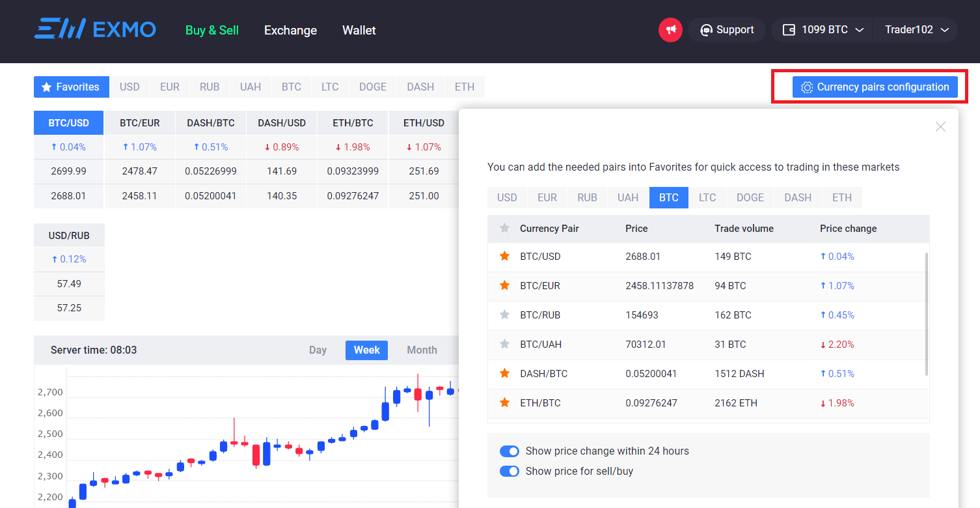Add BTC/RUB to favorites via star
This screenshot has width=980, height=508.
pyautogui.click(x=504, y=315)
